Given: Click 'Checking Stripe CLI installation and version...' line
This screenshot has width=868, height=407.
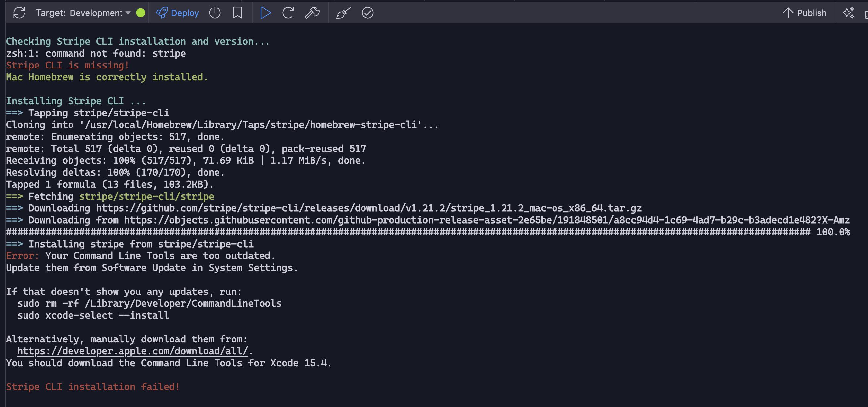Looking at the screenshot, I should pyautogui.click(x=138, y=41).
